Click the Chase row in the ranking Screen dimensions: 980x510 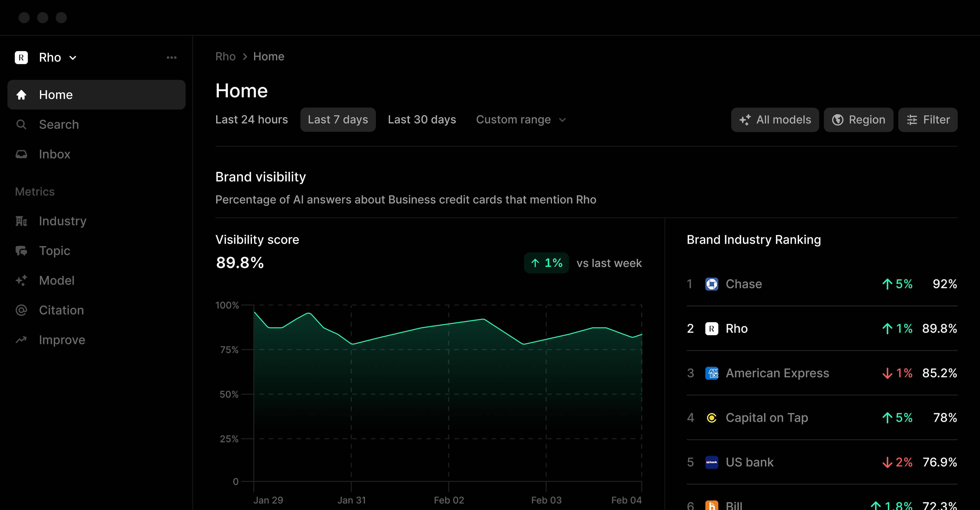(821, 284)
